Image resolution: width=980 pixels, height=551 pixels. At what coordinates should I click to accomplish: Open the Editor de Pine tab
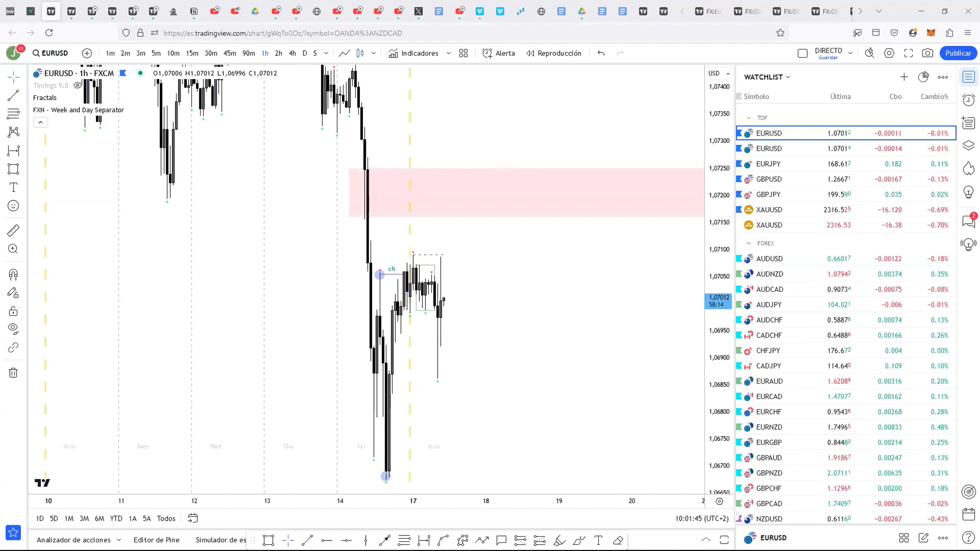(156, 540)
